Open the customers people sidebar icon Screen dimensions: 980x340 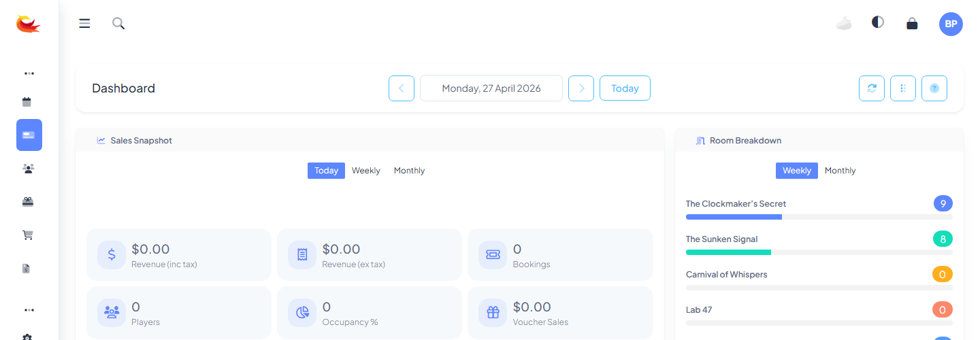(28, 168)
